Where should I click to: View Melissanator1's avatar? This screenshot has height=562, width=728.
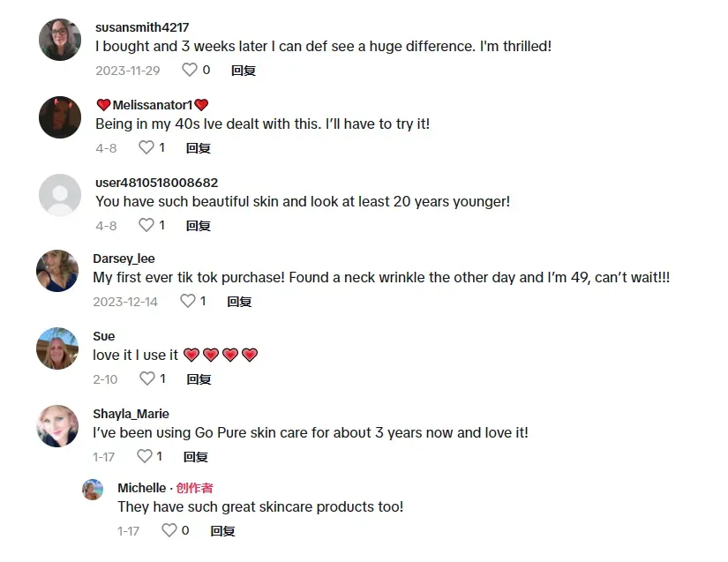[x=60, y=117]
